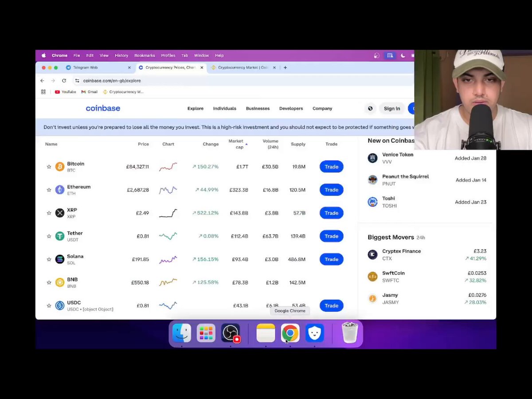Open Launchpad from the Dock
This screenshot has width=532, height=399.
(206, 333)
